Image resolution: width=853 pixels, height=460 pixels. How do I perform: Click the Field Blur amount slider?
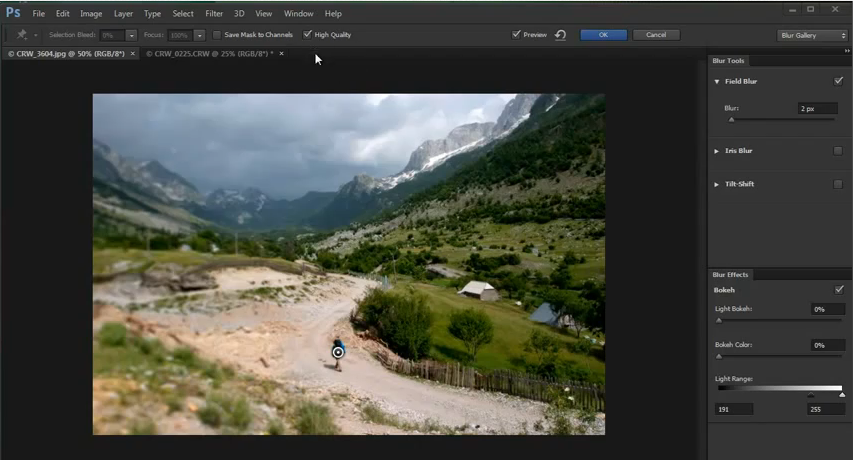pyautogui.click(x=731, y=120)
